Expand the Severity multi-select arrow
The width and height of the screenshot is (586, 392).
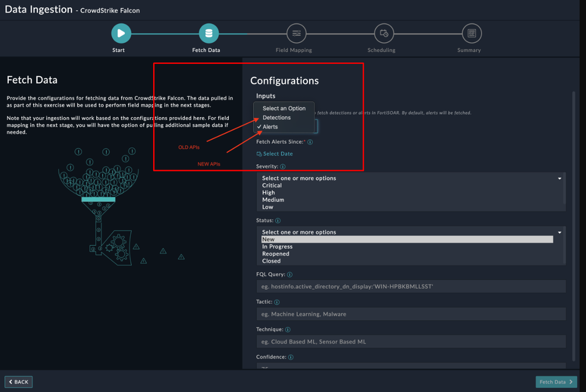[560, 178]
